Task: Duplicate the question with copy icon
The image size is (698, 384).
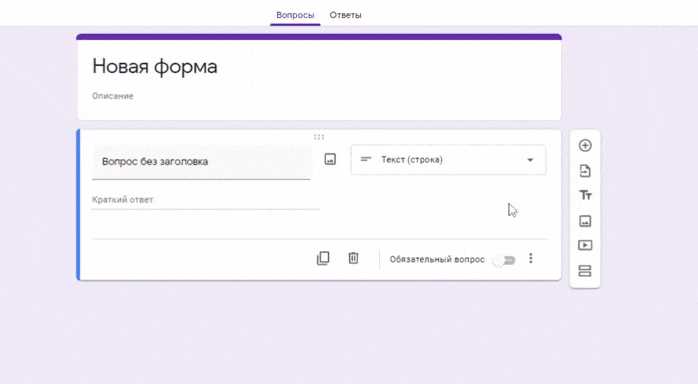Action: point(323,258)
